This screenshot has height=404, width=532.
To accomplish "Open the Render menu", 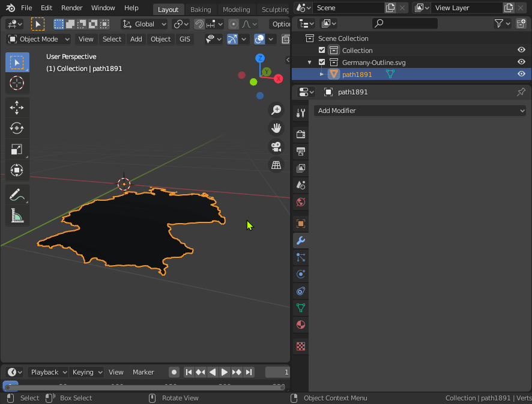I will pos(71,8).
